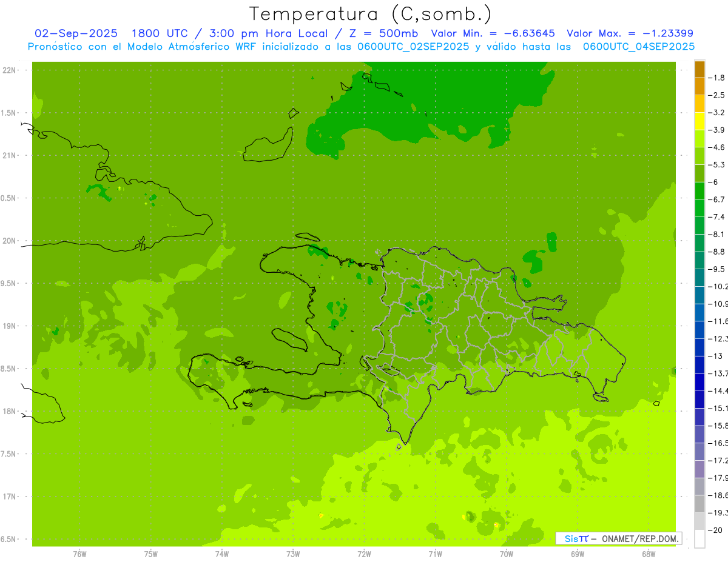Click the Valor Min. = -6.63645 text

pyautogui.click(x=492, y=33)
